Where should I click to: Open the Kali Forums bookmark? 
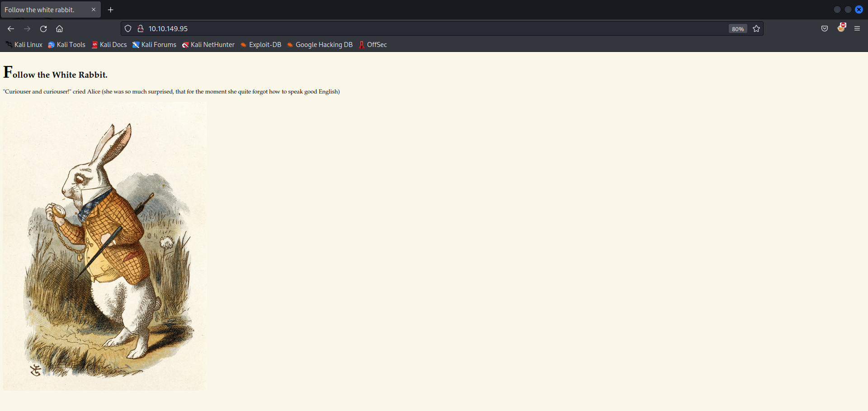154,45
